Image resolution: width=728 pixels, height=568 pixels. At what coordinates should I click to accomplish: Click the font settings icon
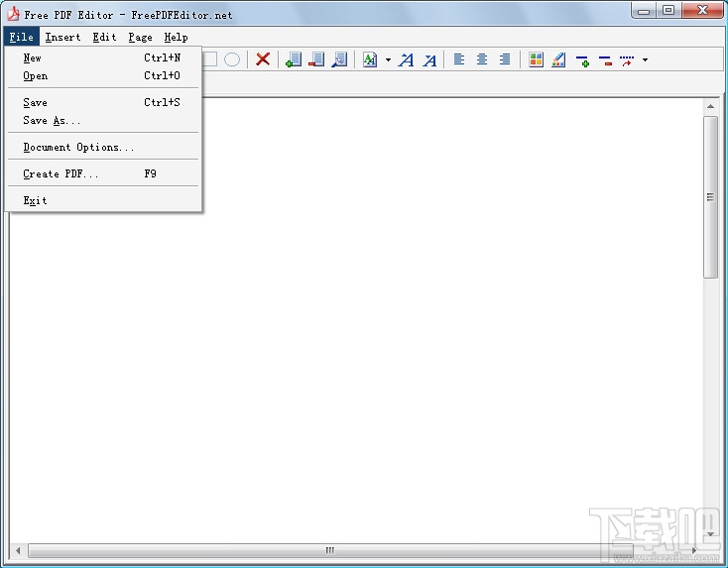tap(370, 59)
